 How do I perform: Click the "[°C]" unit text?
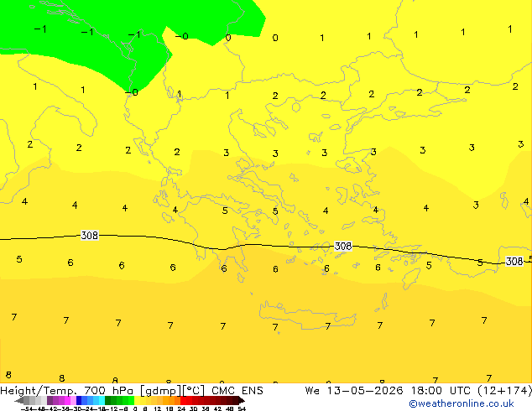194,391
